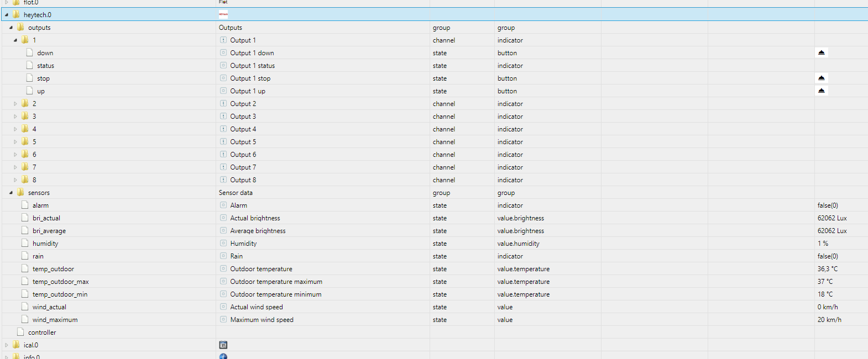Collapse the outputs group
This screenshot has width=868, height=359.
point(11,28)
